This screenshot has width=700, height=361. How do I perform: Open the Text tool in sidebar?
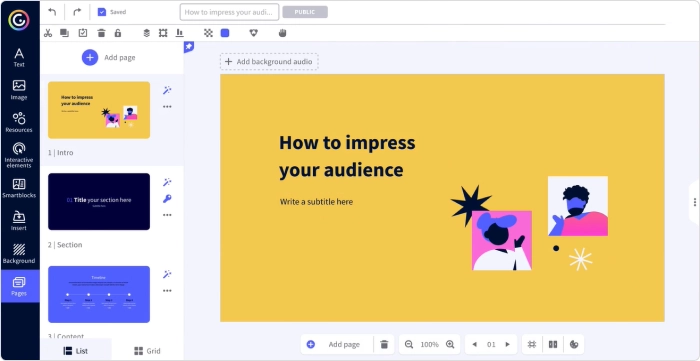(19, 58)
